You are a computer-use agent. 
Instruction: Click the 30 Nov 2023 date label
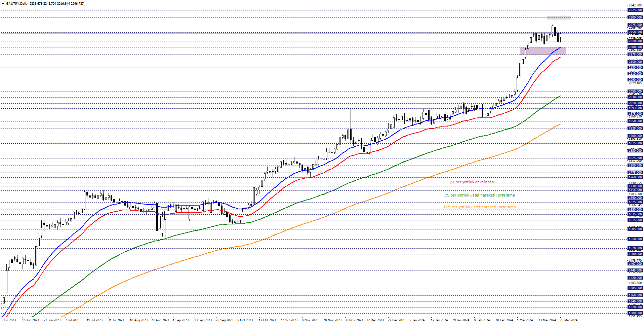pyautogui.click(x=354, y=320)
